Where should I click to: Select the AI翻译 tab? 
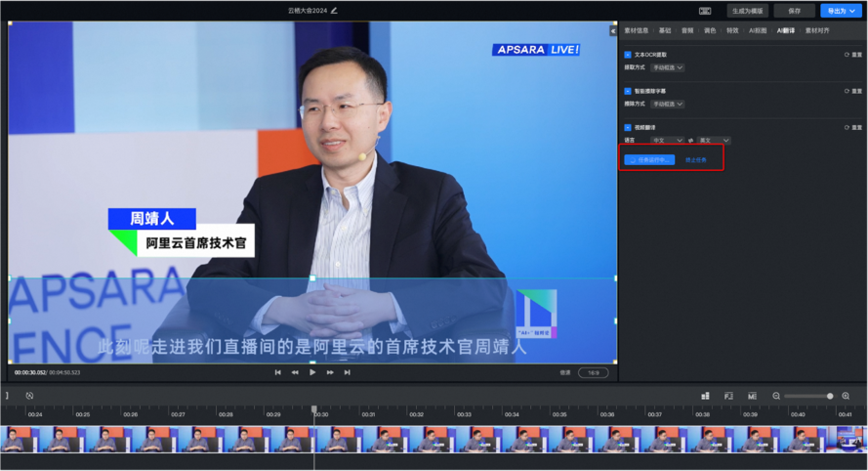tap(786, 31)
